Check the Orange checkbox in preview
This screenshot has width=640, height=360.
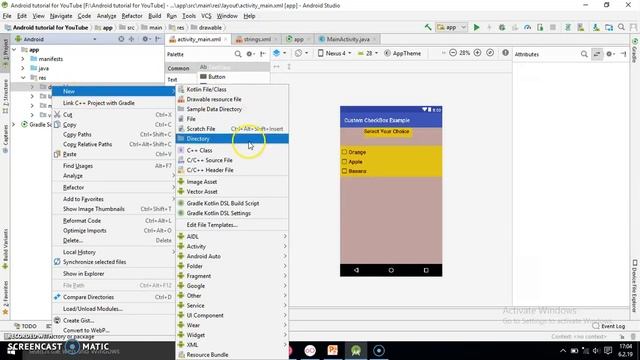tap(344, 152)
